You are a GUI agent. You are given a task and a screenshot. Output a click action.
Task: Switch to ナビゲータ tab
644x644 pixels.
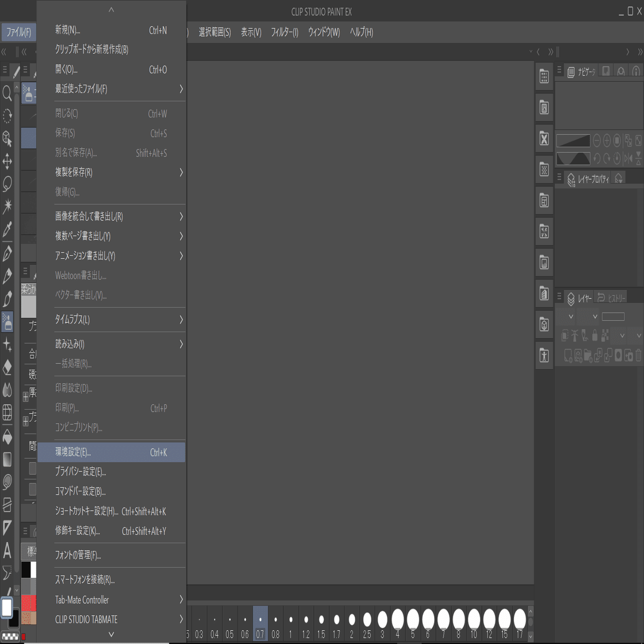[581, 72]
